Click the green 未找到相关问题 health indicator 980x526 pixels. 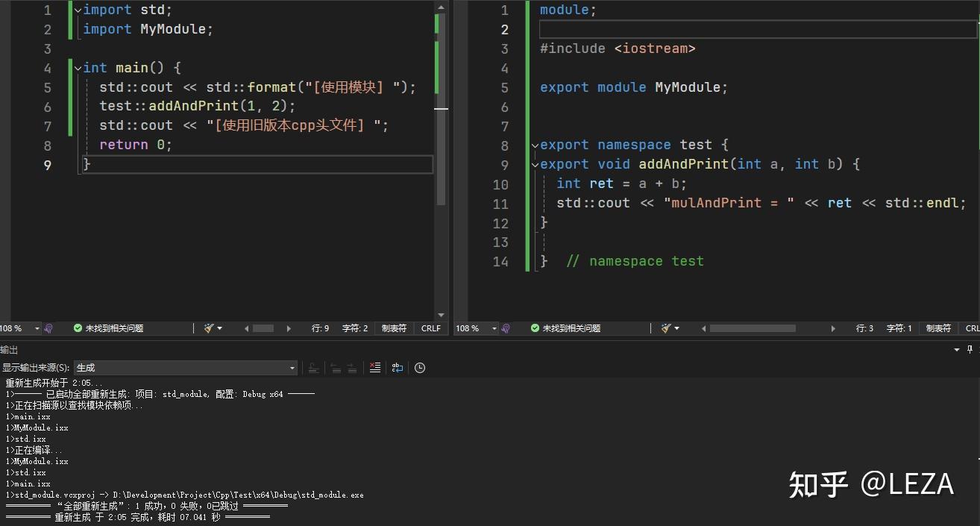pyautogui.click(x=112, y=328)
